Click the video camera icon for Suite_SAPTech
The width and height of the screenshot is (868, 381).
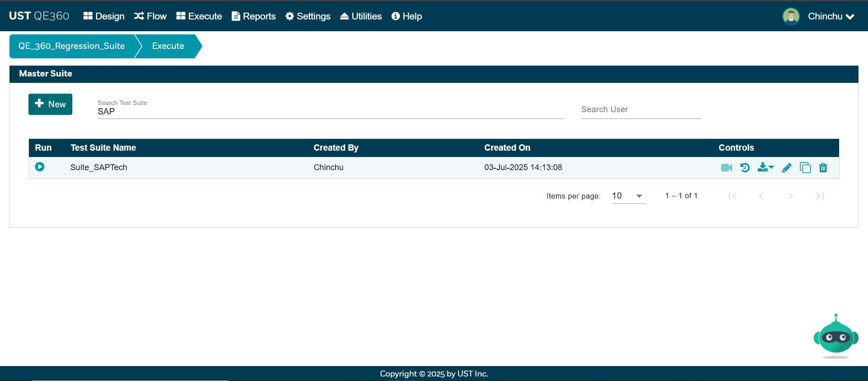(726, 168)
